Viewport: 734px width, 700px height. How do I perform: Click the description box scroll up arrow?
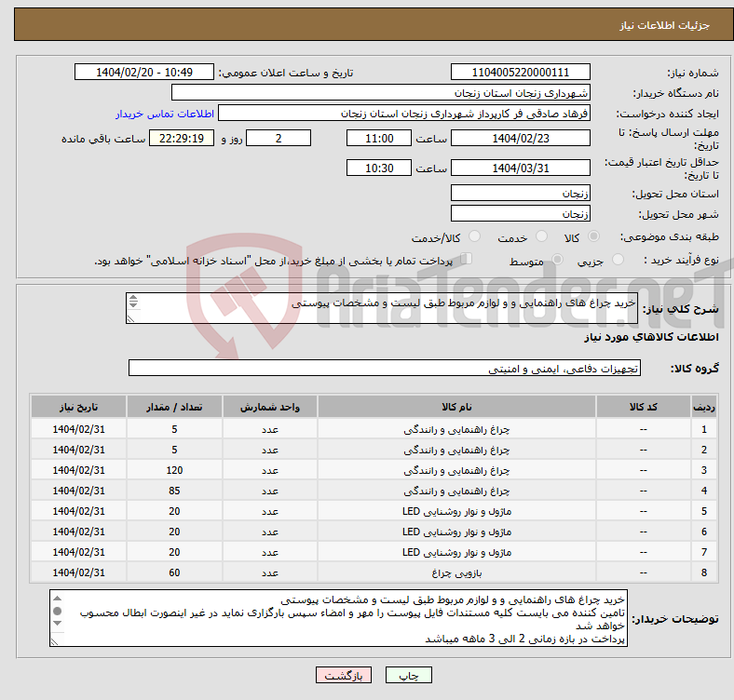(133, 298)
